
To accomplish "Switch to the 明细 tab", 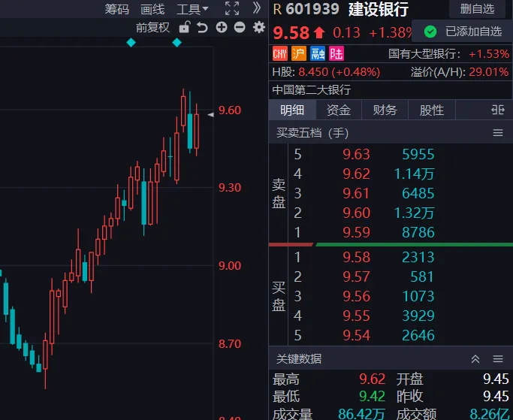I will pos(292,110).
